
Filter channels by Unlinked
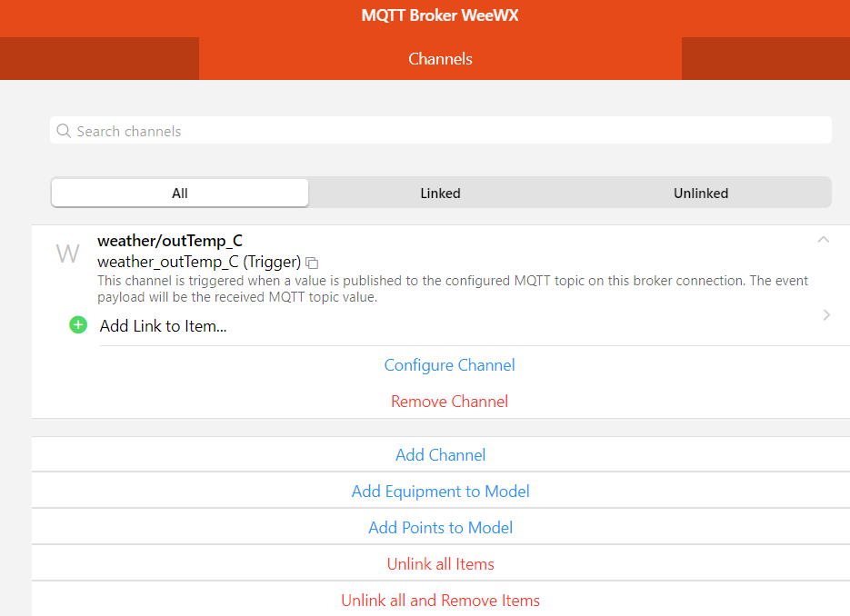point(700,193)
